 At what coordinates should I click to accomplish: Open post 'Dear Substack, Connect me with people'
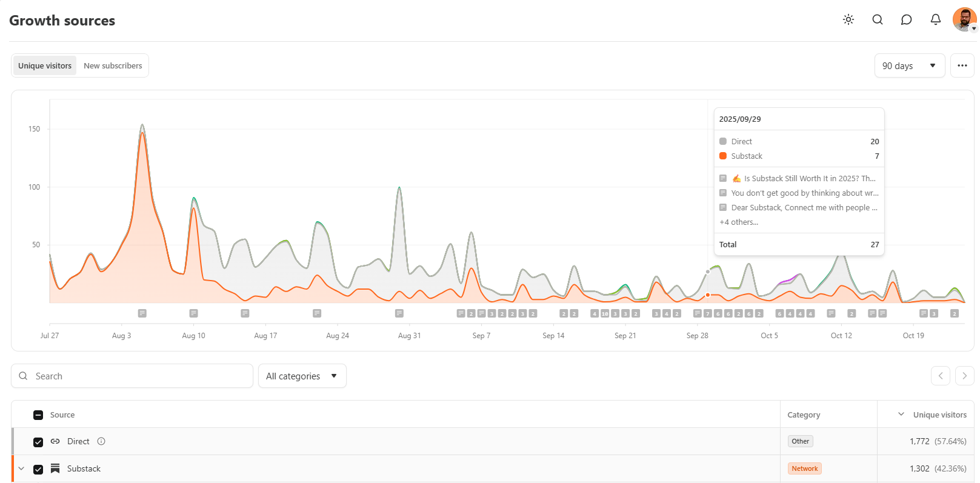tap(804, 207)
